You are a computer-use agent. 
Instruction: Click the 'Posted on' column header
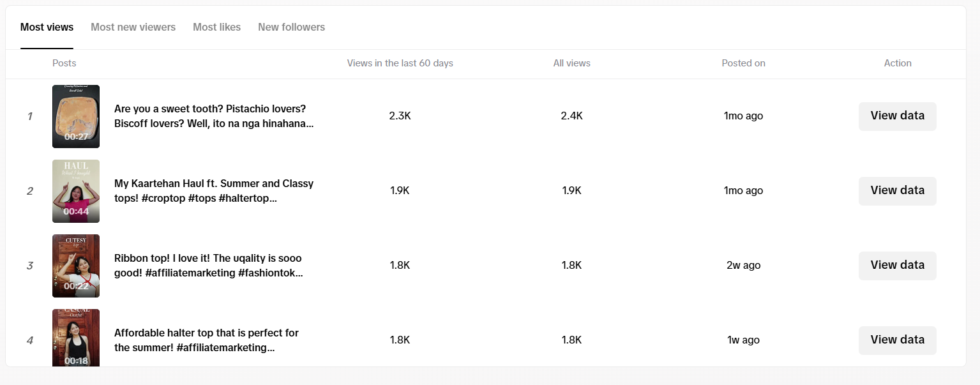[743, 63]
